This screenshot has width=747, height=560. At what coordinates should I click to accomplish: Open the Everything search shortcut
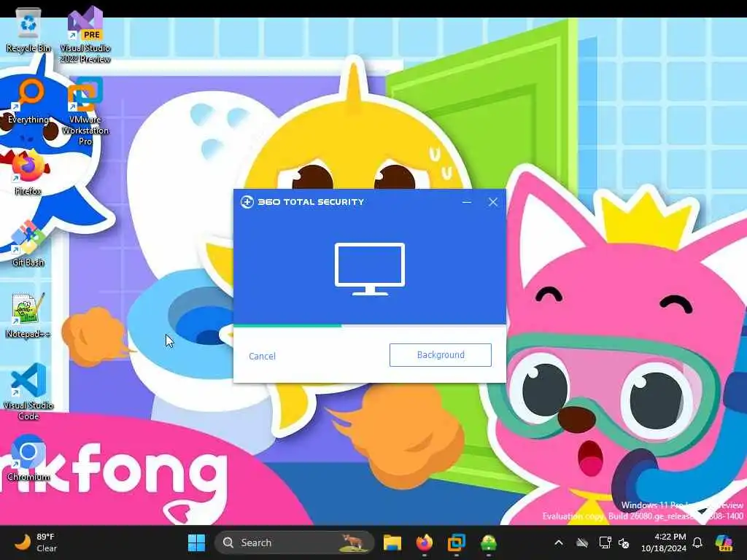pos(28,101)
